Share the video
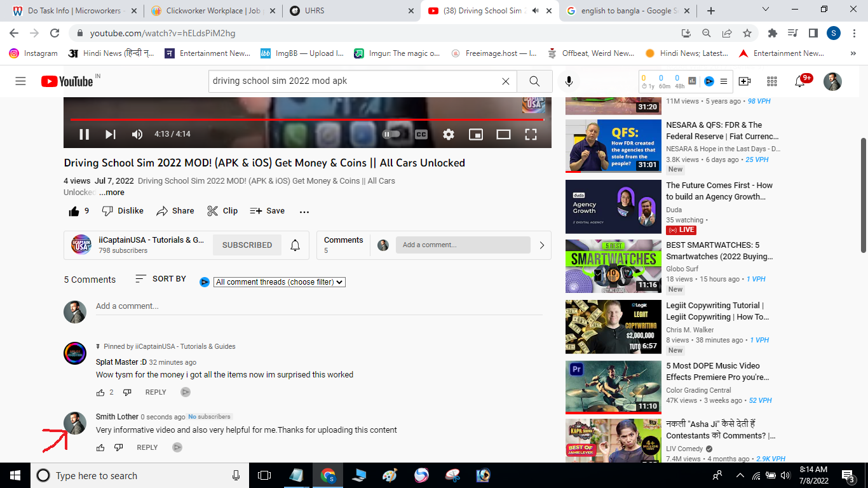The width and height of the screenshot is (868, 488). (175, 211)
